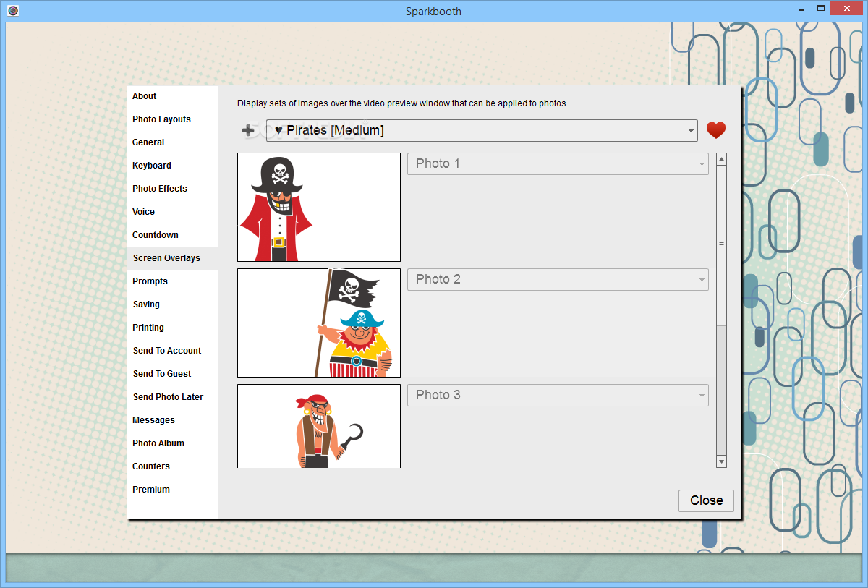Open Send Photo Later settings
868x588 pixels.
point(172,397)
